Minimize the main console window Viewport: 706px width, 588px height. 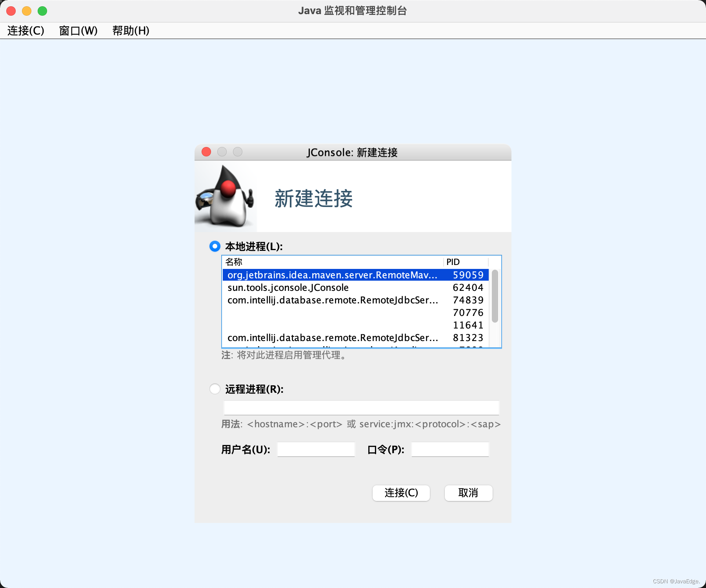(27, 11)
